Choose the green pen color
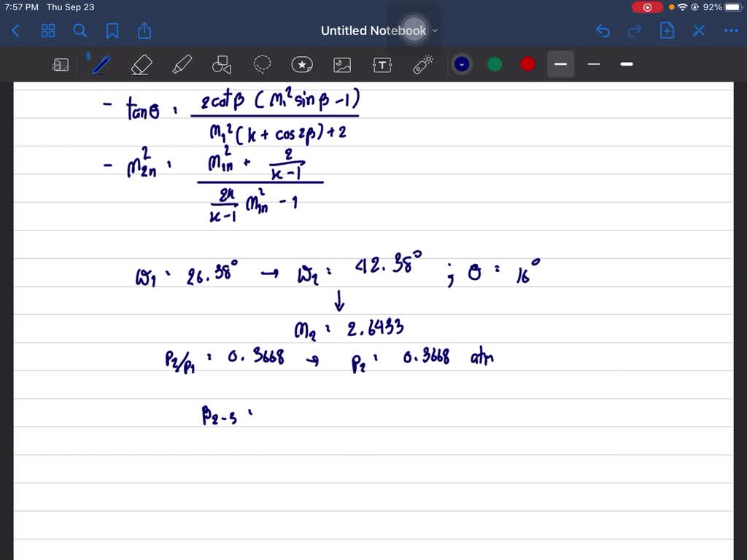The width and height of the screenshot is (747, 560). tap(495, 64)
